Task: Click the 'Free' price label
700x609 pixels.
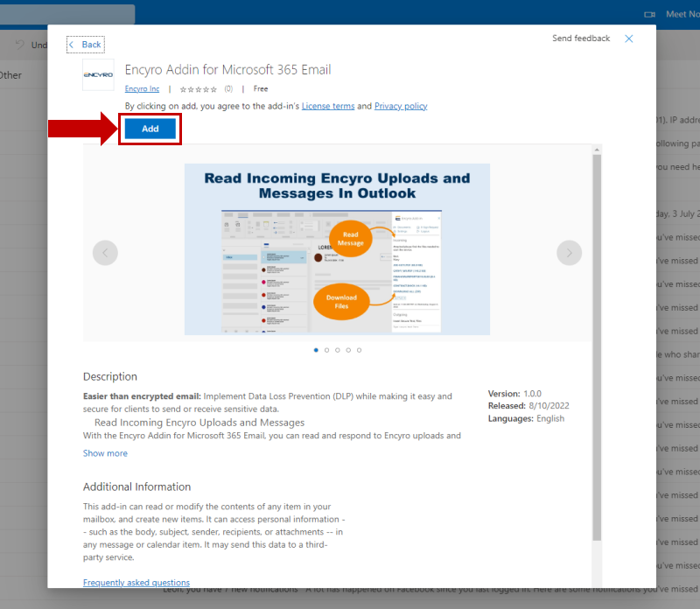Action: (261, 89)
